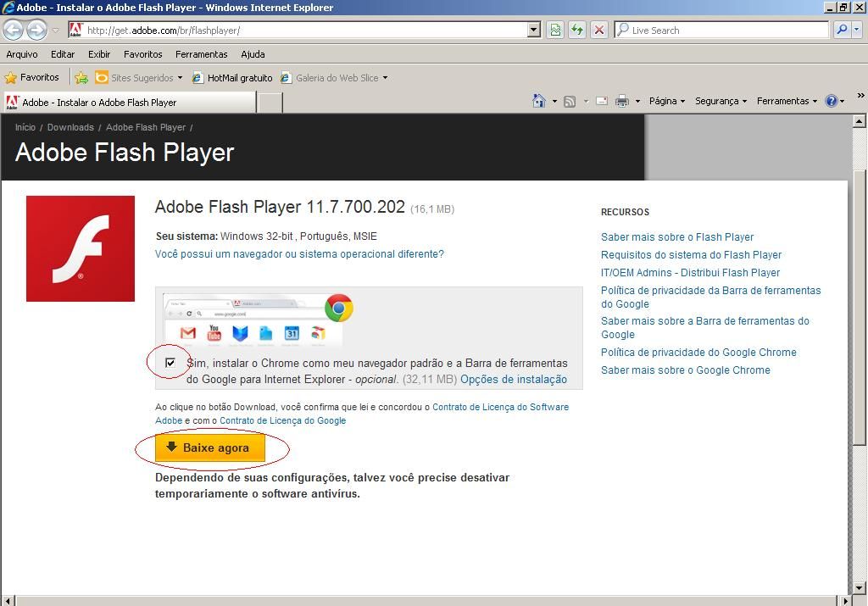Open Política de privacidade da Barra de ferramentas link
This screenshot has height=606, width=868.
click(x=711, y=297)
